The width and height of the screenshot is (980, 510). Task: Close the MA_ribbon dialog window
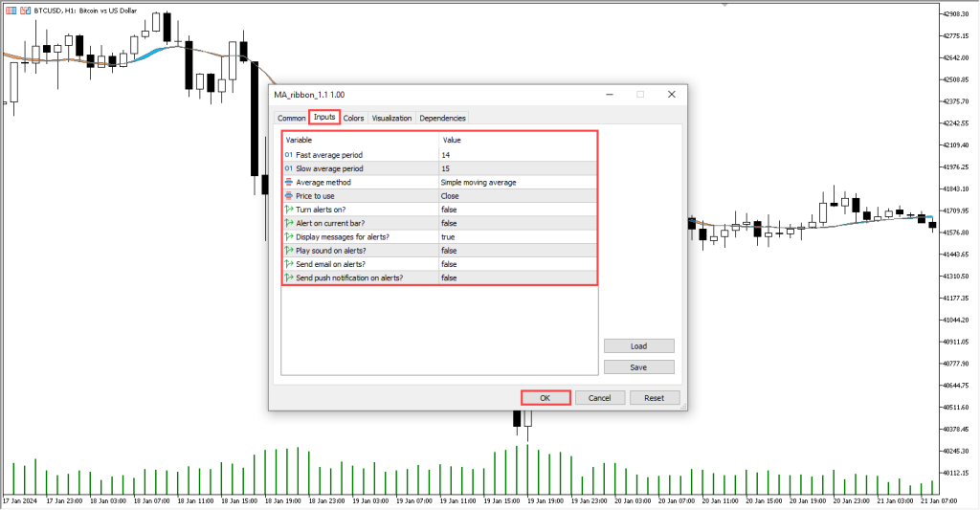(x=672, y=95)
